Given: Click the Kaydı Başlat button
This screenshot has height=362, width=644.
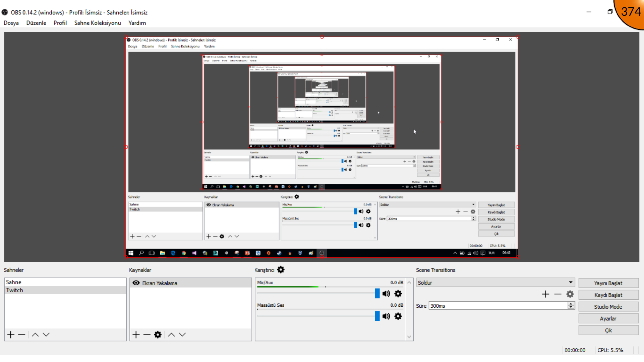Looking at the screenshot, I should pos(608,295).
